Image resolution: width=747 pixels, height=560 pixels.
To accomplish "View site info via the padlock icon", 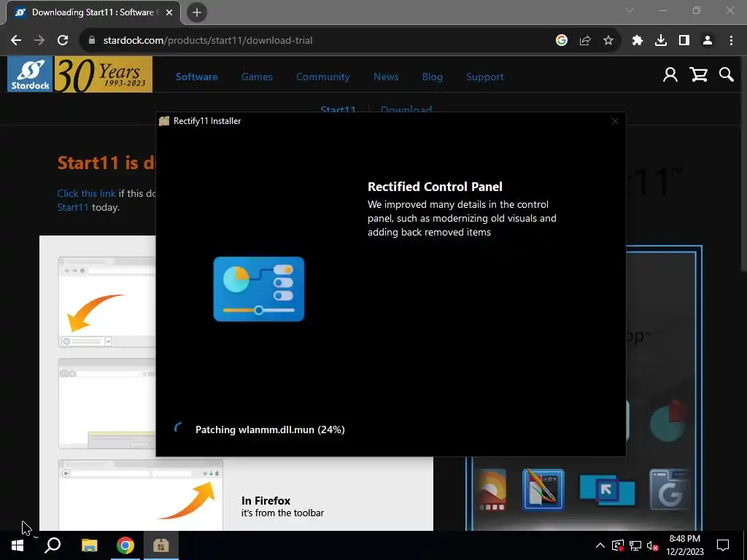I will tap(92, 41).
